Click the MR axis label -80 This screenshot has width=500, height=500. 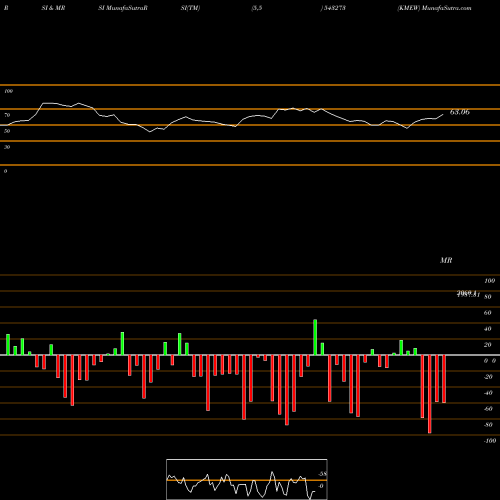488,425
